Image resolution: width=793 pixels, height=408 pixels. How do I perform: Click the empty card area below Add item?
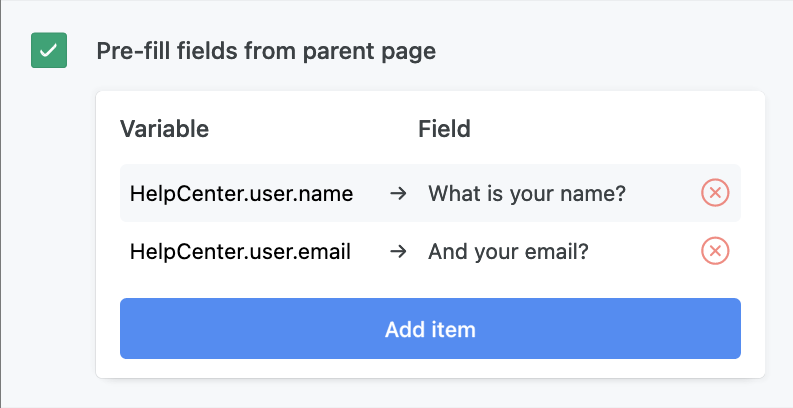pyautogui.click(x=430, y=369)
